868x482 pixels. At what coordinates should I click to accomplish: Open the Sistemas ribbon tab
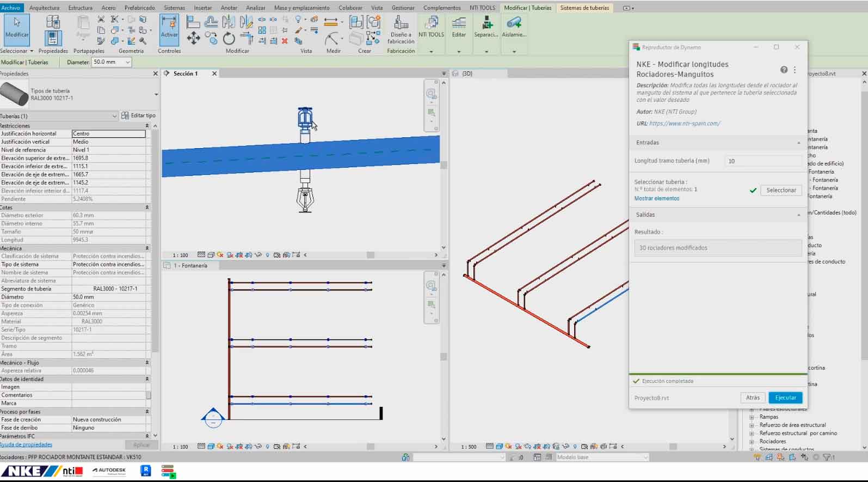point(174,8)
